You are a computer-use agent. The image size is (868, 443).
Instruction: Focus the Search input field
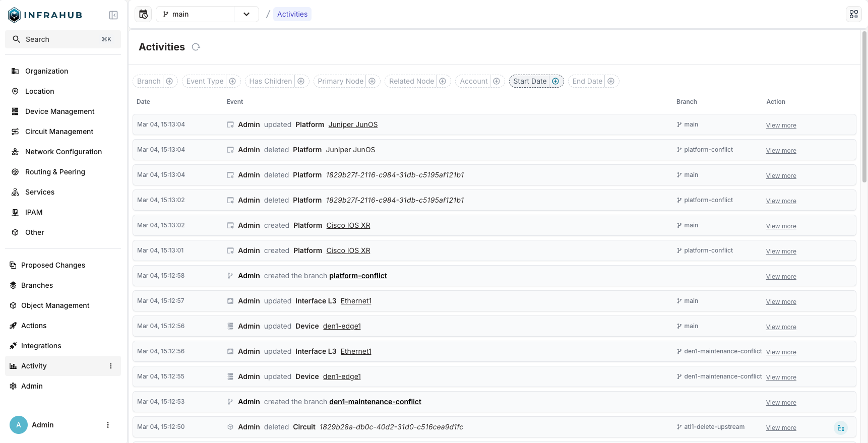(x=63, y=39)
